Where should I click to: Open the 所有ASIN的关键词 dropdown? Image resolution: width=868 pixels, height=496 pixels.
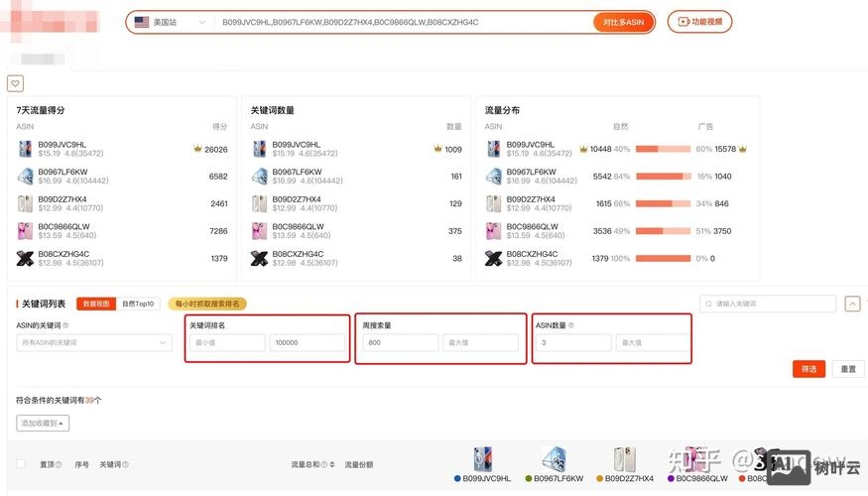[93, 342]
